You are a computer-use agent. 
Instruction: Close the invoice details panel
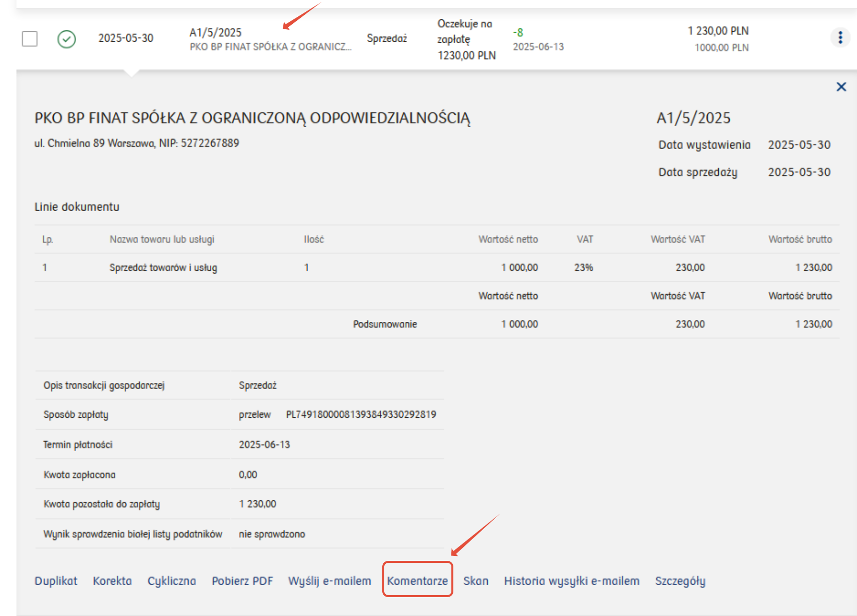[841, 87]
